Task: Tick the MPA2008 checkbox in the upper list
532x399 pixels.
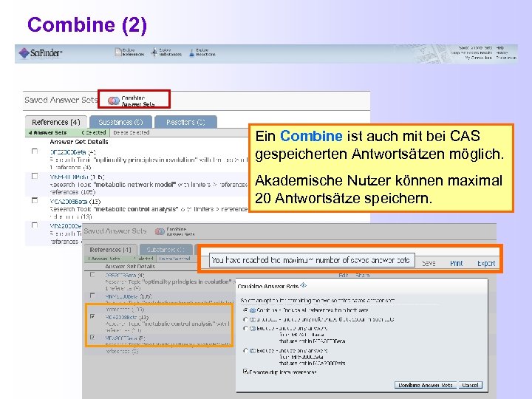Action: pyautogui.click(x=35, y=225)
